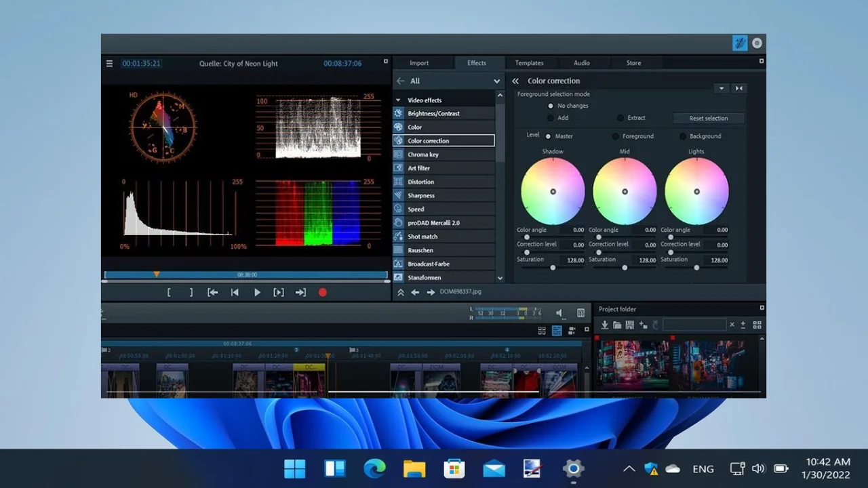Click the Color effect icon
The height and width of the screenshot is (488, 868).
point(399,127)
